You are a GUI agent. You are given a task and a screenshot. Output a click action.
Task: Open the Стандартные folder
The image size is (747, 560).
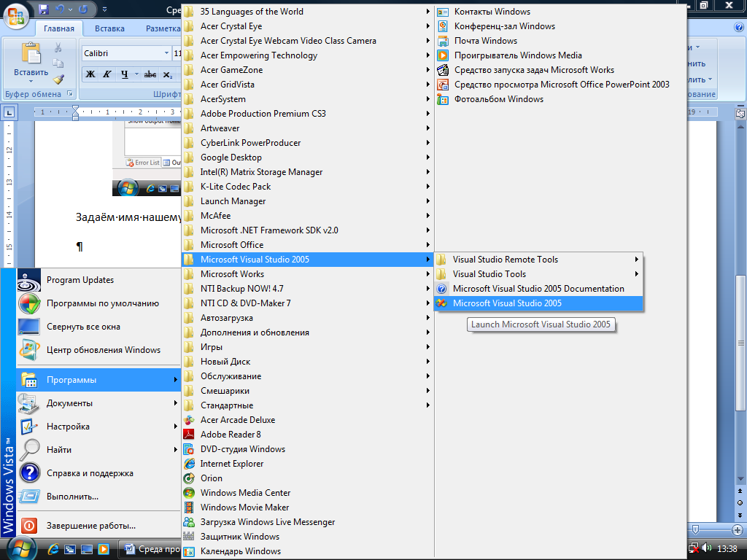pos(308,405)
